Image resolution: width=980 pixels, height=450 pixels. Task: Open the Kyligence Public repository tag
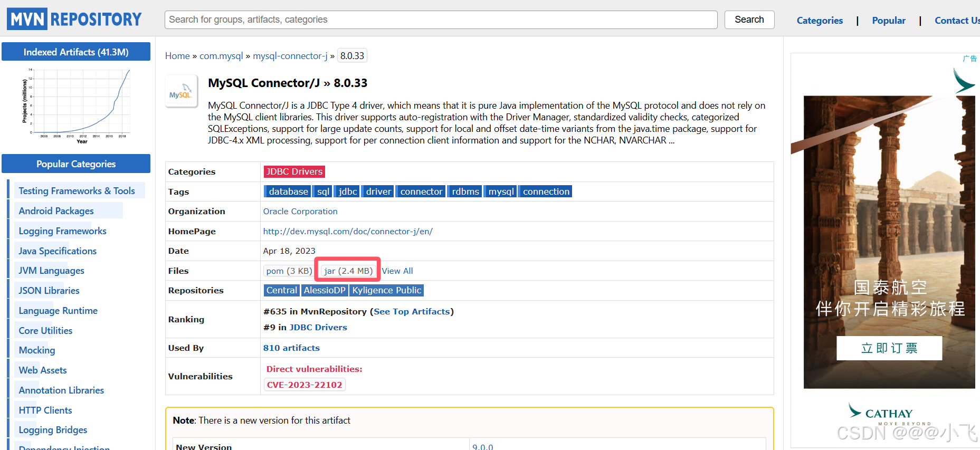tap(386, 290)
